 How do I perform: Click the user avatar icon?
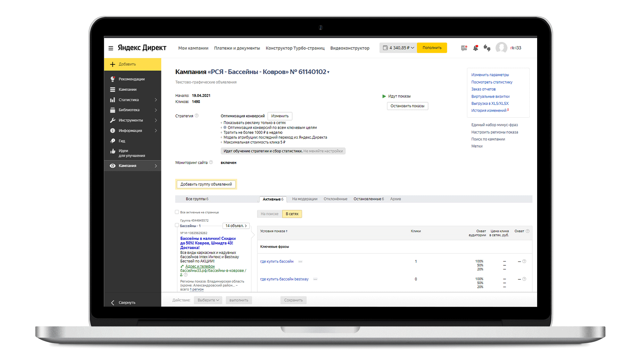pos(501,48)
